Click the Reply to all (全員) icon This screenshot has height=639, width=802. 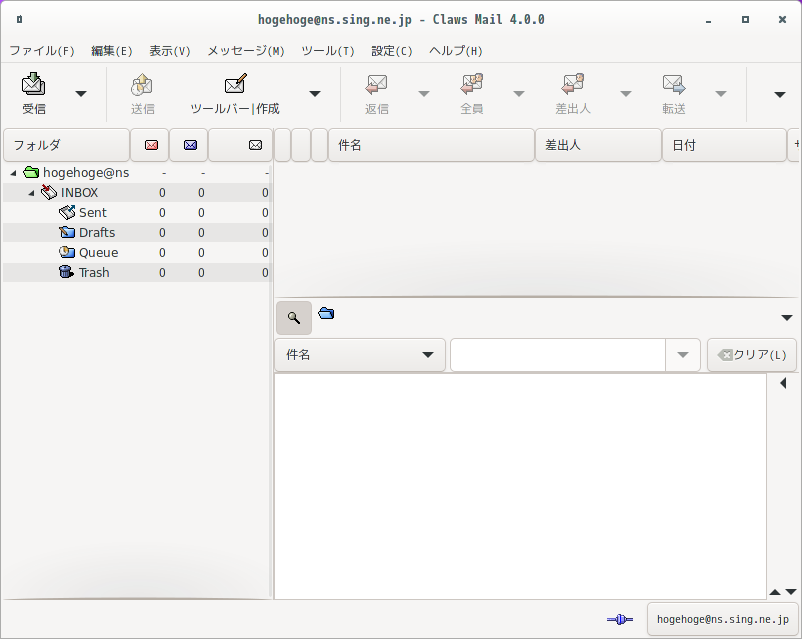pyautogui.click(x=472, y=84)
